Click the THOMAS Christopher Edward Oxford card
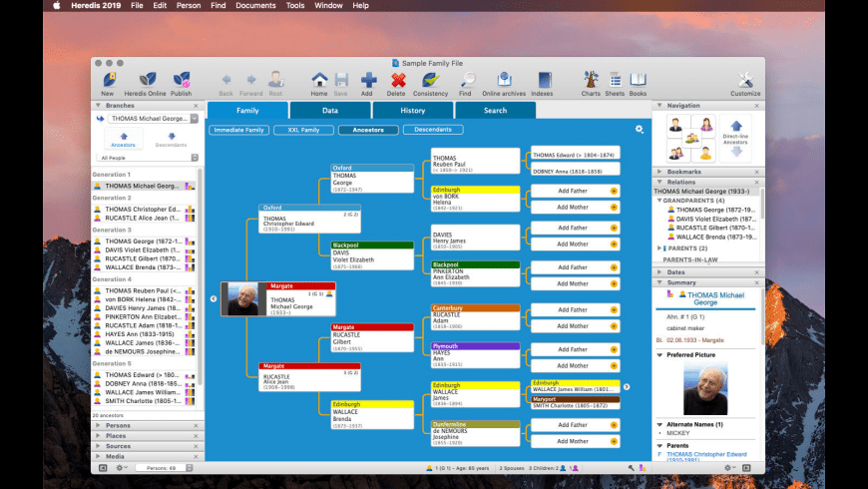This screenshot has width=868, height=489. point(309,219)
